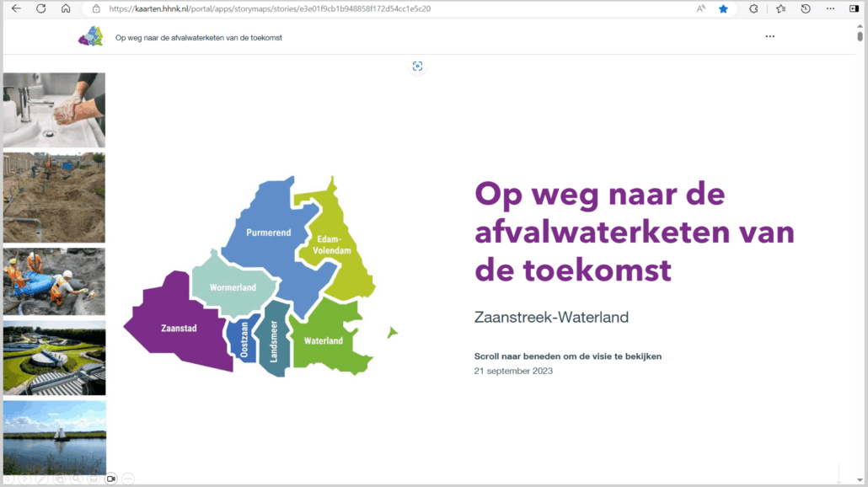Open the browser home page icon
Screen dimensions: 868x487
coord(66,8)
